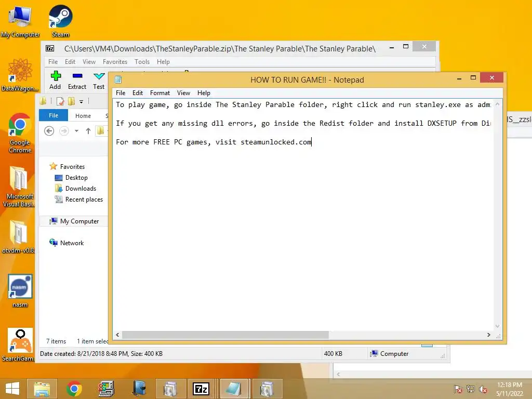Open the Windows Start button
This screenshot has height=399, width=532.
[12, 389]
